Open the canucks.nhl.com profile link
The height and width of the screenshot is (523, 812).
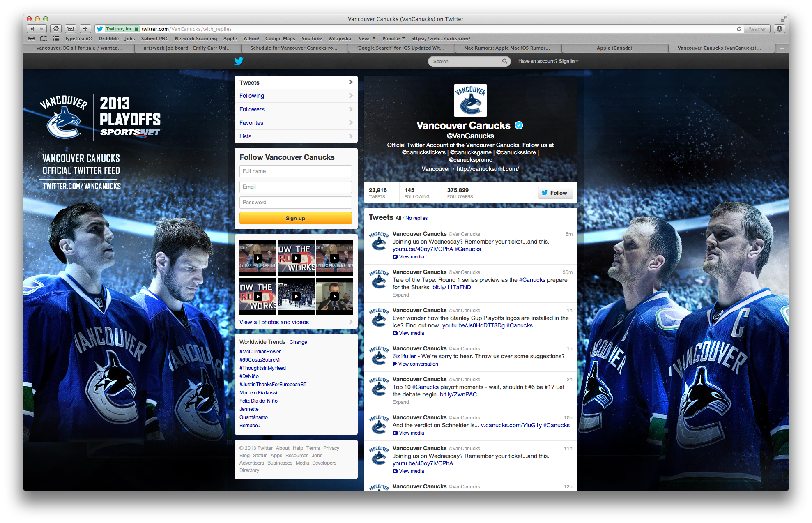[488, 169]
